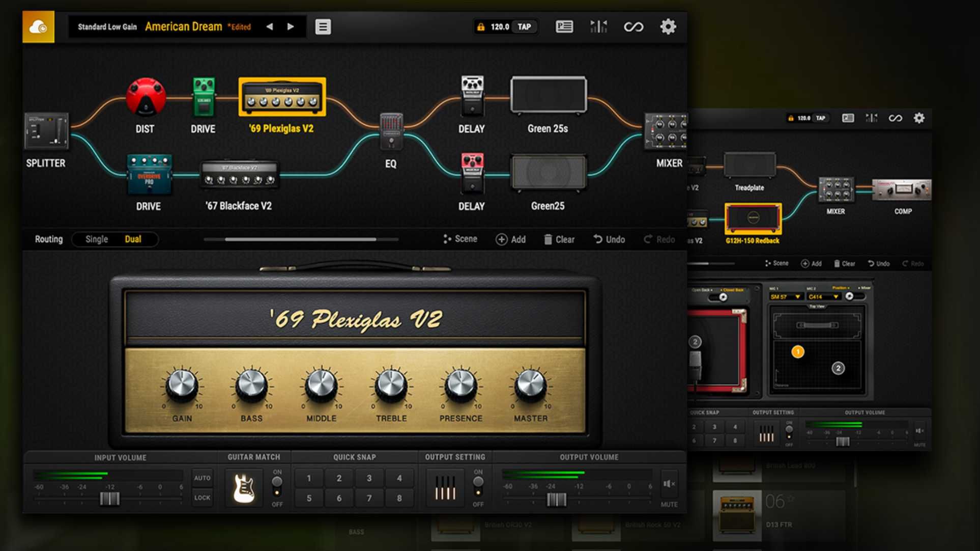Click the PRESENCE knob
The height and width of the screenshot is (551, 980).
(x=460, y=385)
